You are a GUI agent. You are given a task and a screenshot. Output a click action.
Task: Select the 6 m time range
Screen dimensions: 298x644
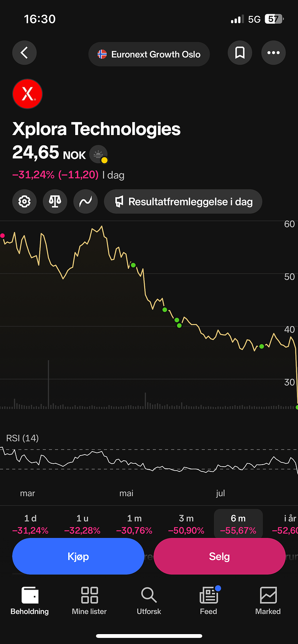pos(238,524)
